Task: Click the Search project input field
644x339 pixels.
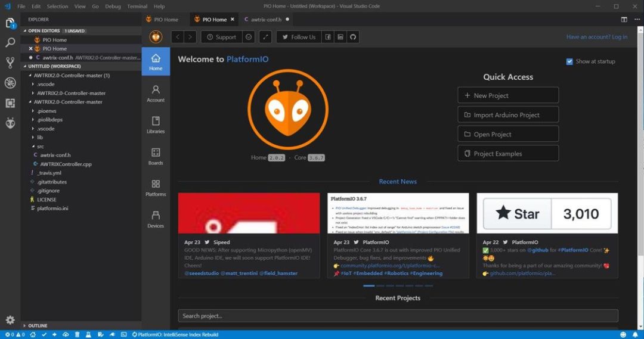Action: click(398, 316)
